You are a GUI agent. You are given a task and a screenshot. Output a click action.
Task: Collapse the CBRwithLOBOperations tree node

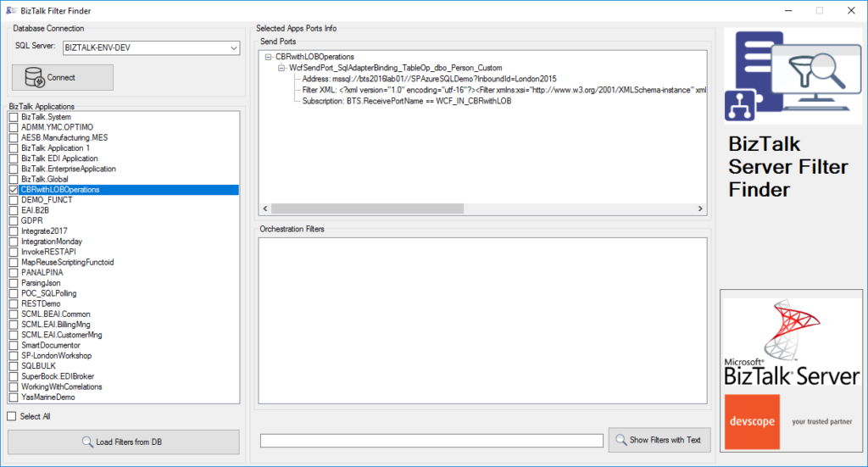(x=268, y=57)
